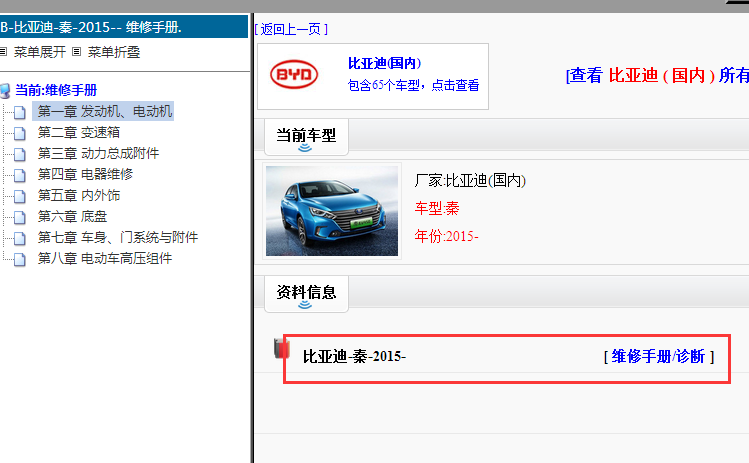Click the page icon beside 第八章 电动车高压组件
Screen dimensions: 749x463
click(x=20, y=259)
